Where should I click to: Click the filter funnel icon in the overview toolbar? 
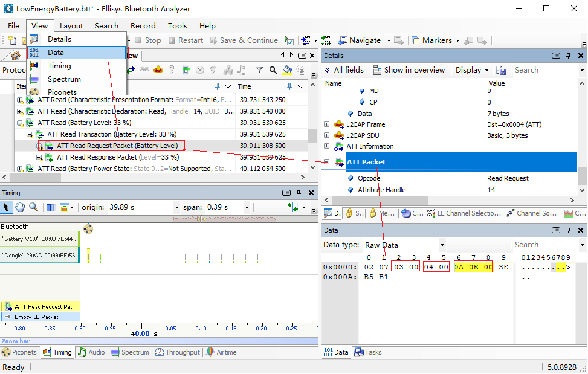[259, 70]
